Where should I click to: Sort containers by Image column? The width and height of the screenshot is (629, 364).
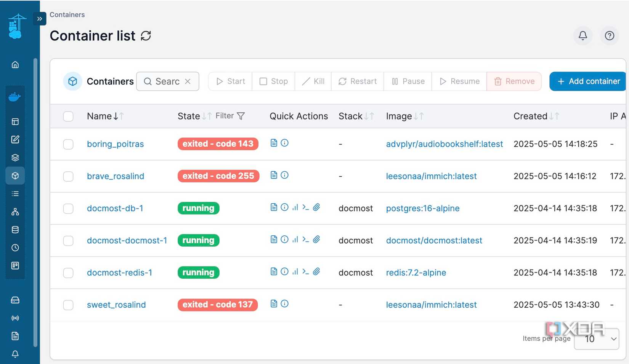pyautogui.click(x=405, y=116)
